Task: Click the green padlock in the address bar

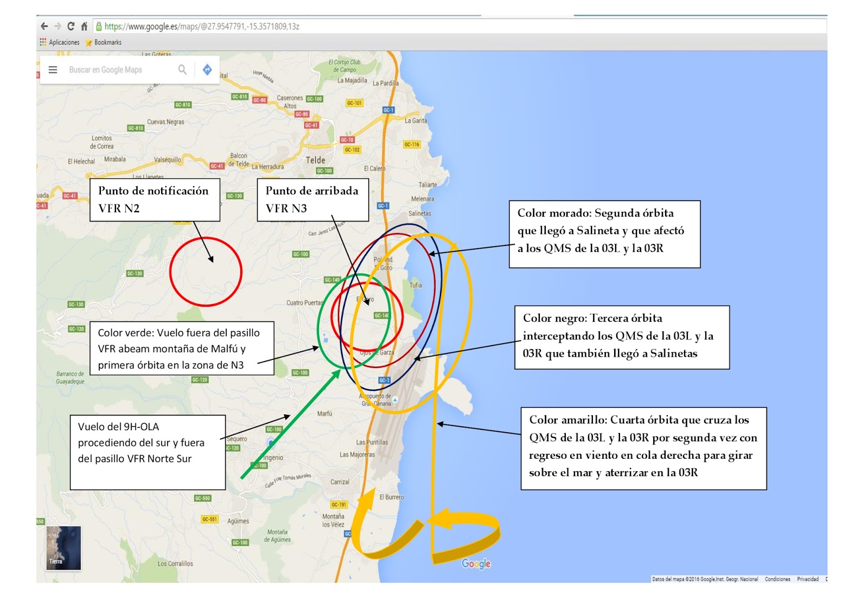Action: 99,26
